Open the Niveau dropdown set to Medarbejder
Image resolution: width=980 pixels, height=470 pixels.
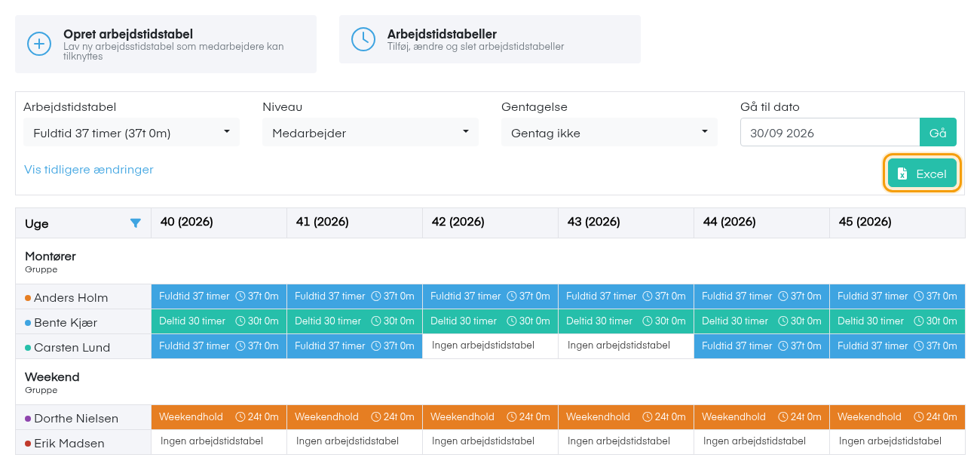(x=370, y=133)
